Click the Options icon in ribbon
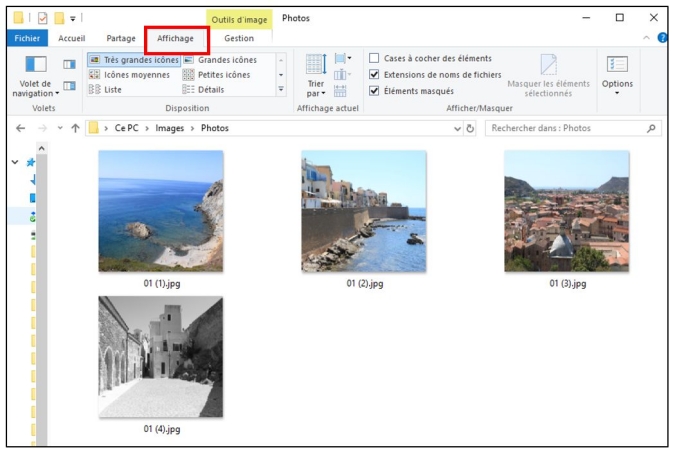This screenshot has height=450, width=675. pos(617,70)
